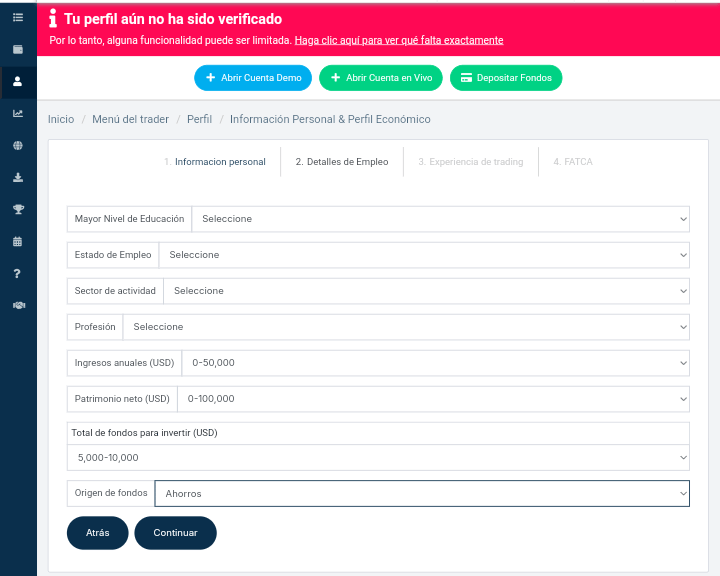Click the 'Ingresos anuales (USD)' label
Viewport: 720px width, 576px height.
(124, 363)
